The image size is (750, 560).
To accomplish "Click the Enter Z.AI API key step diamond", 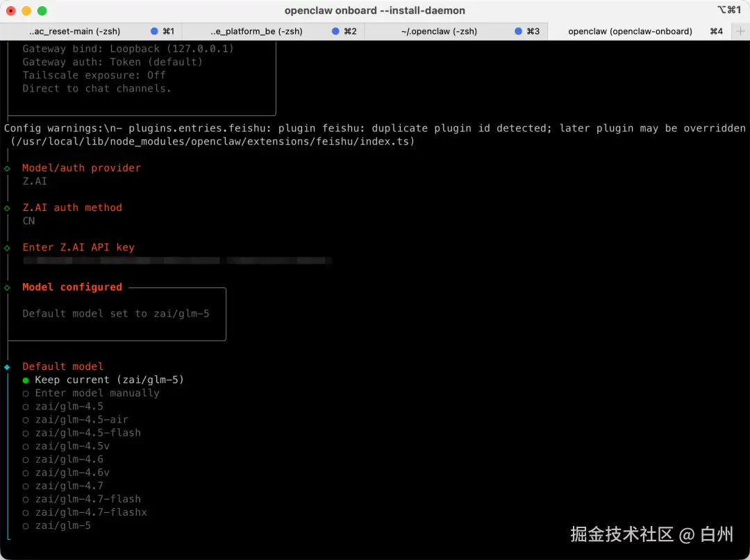I will (7, 248).
